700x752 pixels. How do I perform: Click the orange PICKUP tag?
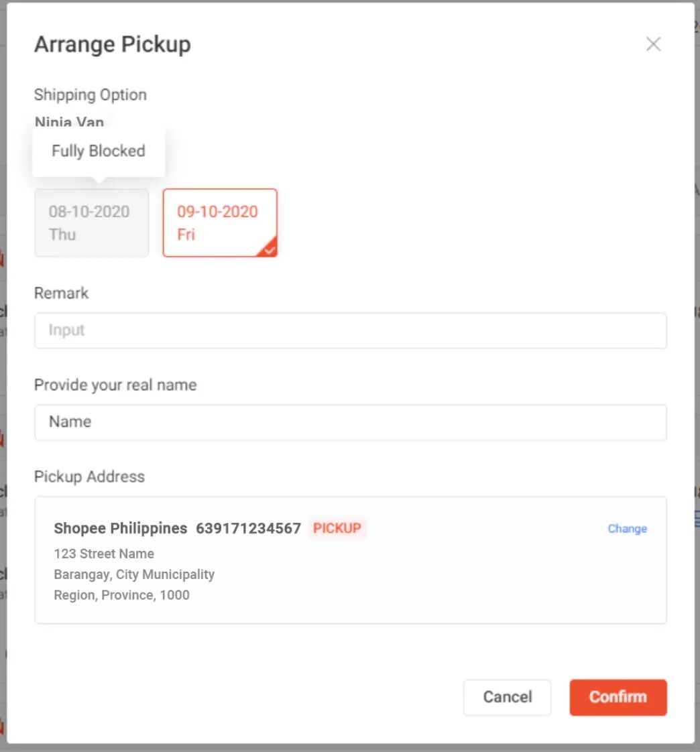(x=337, y=528)
